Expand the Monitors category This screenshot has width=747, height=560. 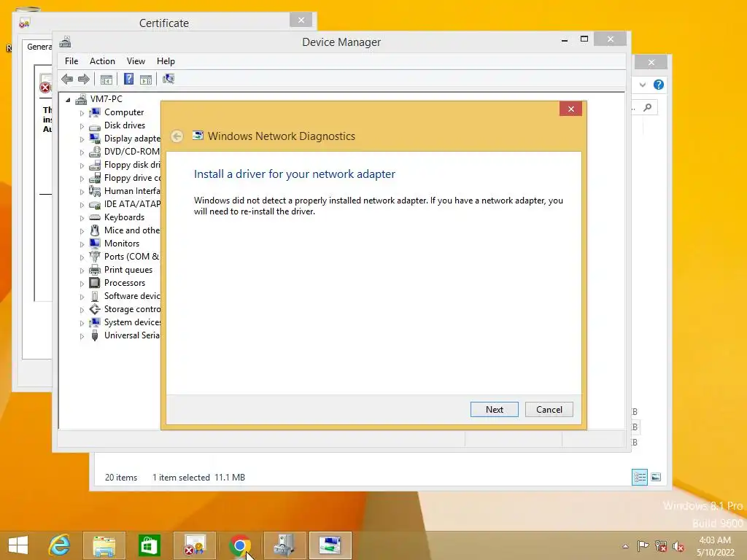tap(82, 244)
